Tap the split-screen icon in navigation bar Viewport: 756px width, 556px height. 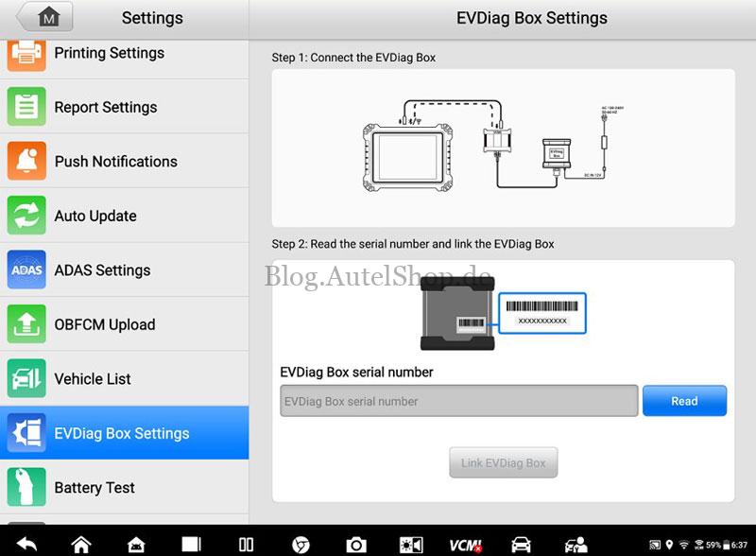click(246, 545)
